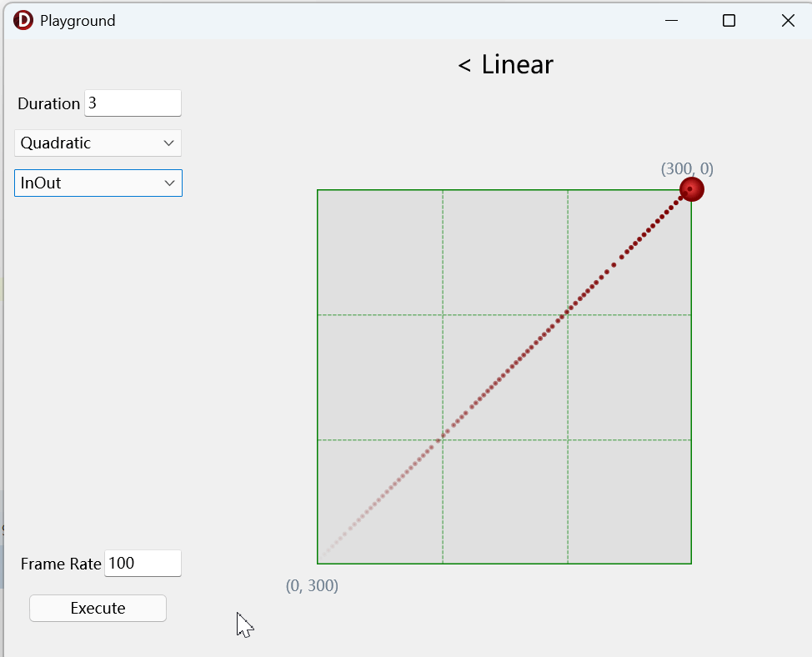This screenshot has width=812, height=657.
Task: Open the Quadratic easing dropdown
Action: pos(98,143)
